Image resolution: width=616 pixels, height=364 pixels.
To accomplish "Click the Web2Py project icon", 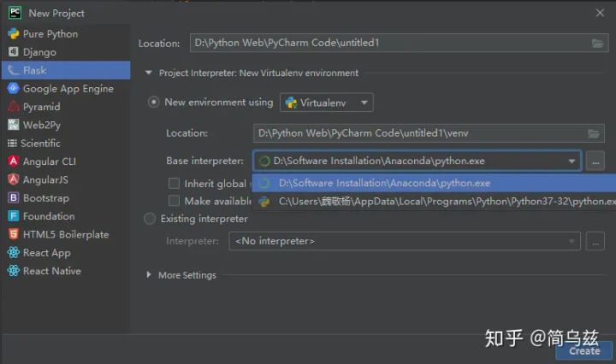I will pos(14,125).
